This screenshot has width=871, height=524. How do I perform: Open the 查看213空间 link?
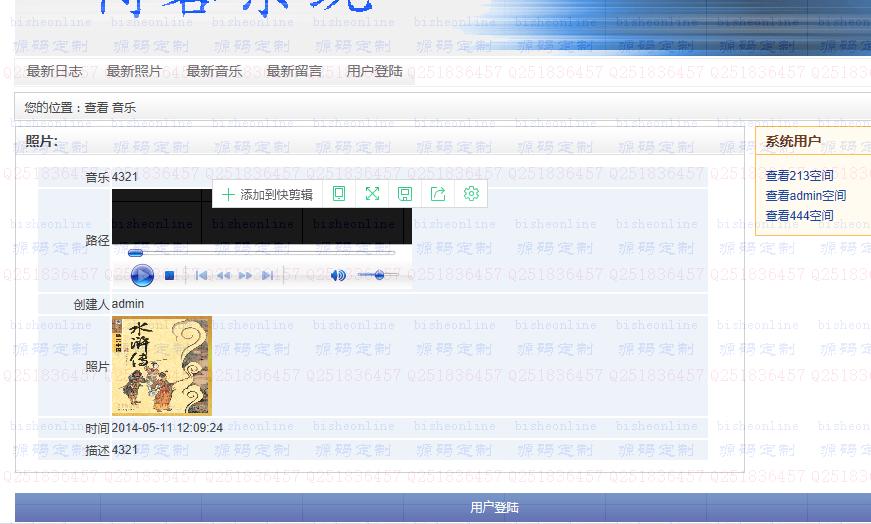pos(799,176)
